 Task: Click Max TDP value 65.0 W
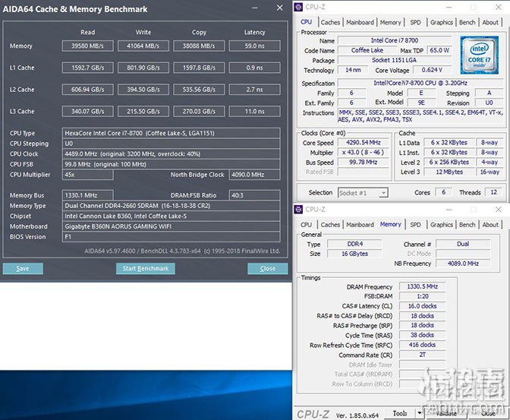coord(439,50)
